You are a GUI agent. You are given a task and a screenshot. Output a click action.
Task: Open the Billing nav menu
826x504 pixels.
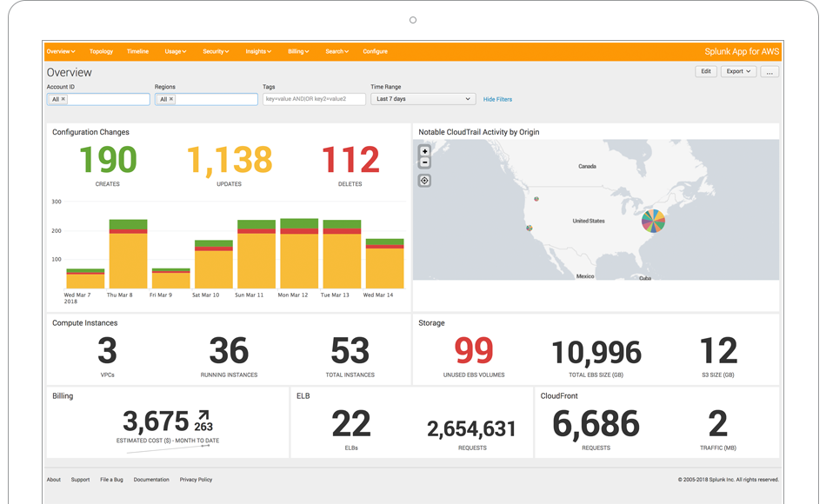298,51
